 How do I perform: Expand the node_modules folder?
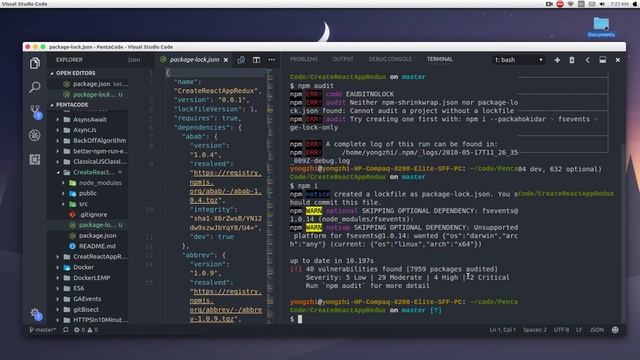[100, 183]
